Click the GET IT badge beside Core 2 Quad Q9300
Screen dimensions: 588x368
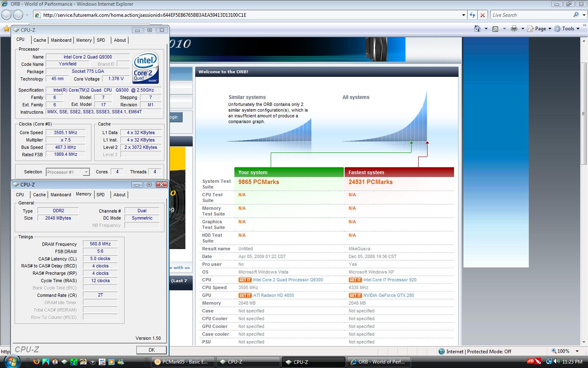click(x=245, y=280)
